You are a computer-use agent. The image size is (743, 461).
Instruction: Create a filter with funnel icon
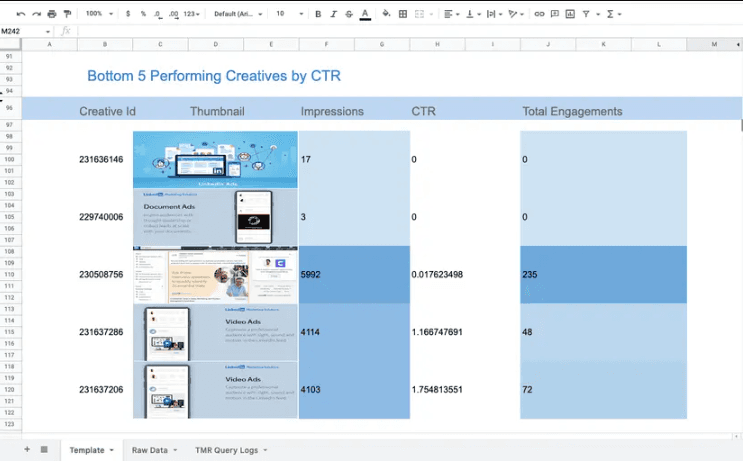tap(586, 14)
